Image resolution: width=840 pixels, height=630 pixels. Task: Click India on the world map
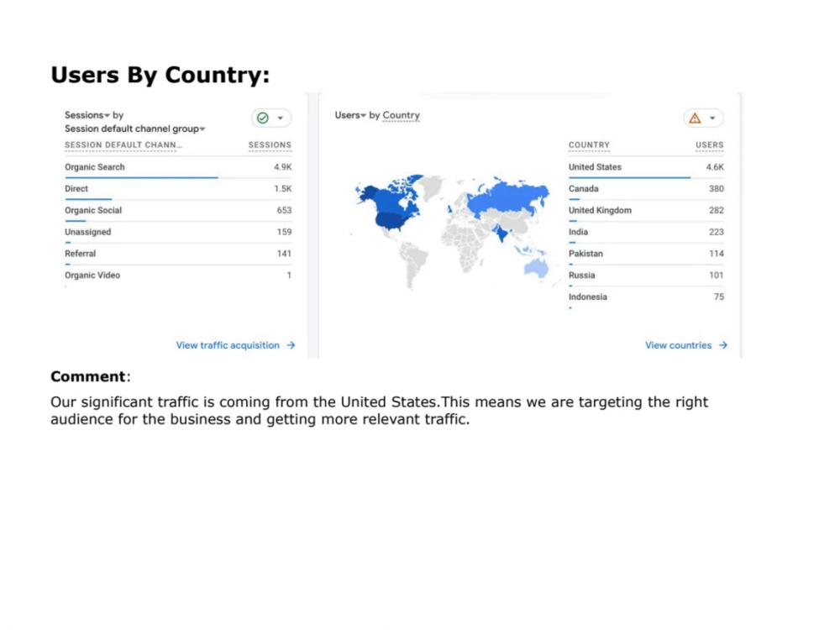(501, 233)
